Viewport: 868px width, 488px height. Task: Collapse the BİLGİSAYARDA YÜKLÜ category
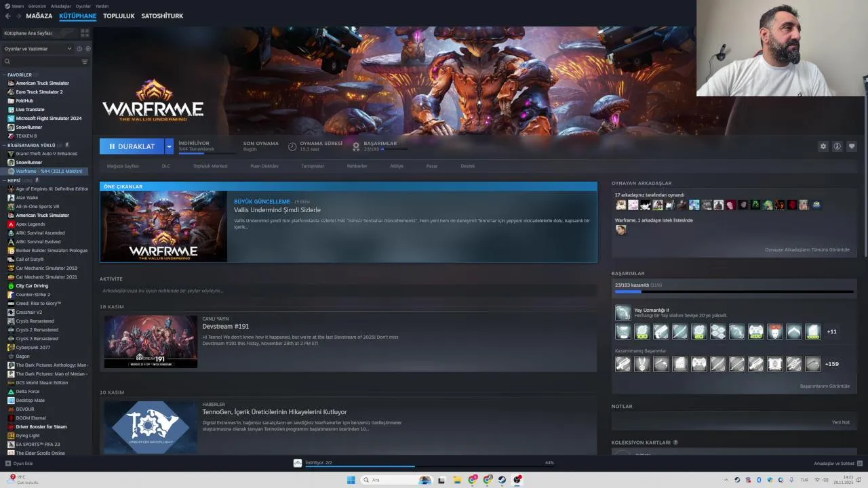[31, 145]
